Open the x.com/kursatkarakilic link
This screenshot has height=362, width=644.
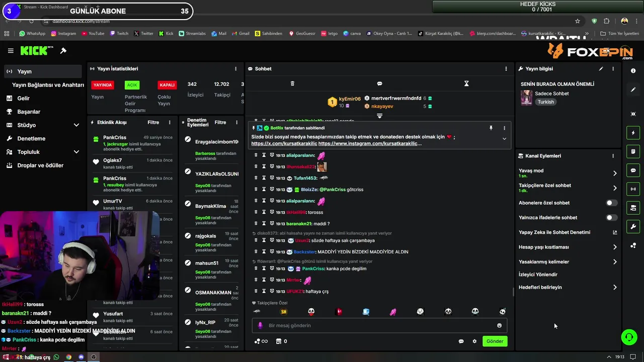point(284,144)
